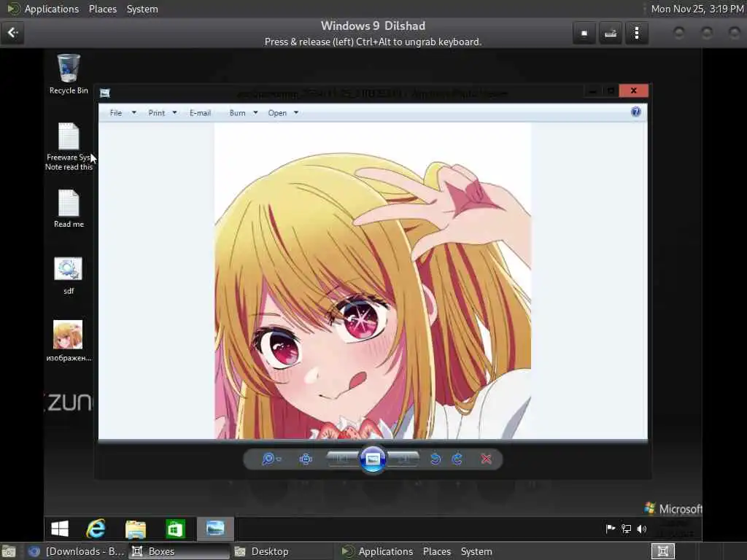This screenshot has height=560, width=747.
Task: Click E-mail in Photo Viewer toolbar
Action: [x=200, y=113]
